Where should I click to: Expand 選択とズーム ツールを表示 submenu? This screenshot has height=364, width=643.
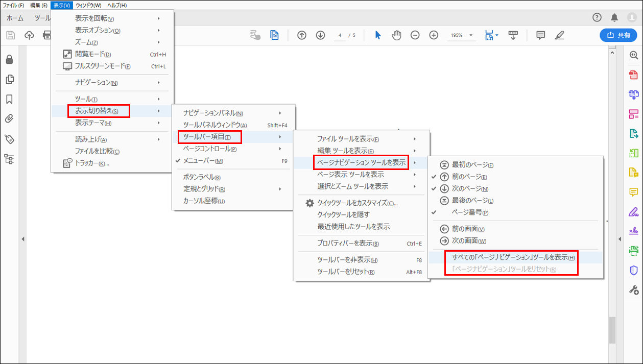point(362,186)
